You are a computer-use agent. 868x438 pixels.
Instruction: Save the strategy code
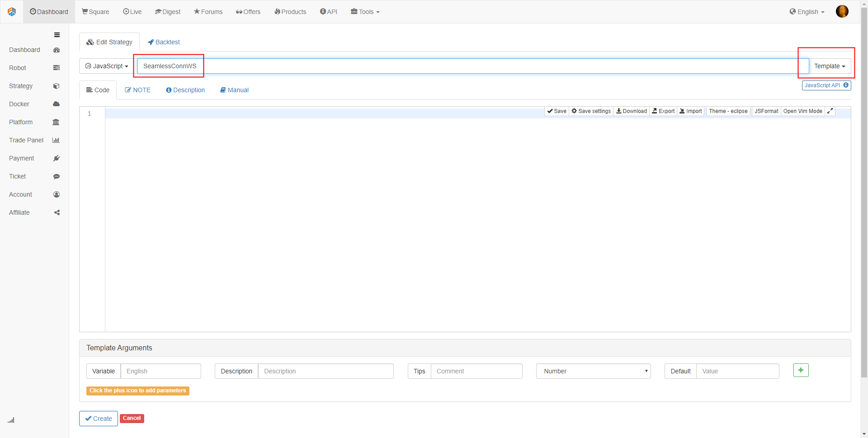[557, 111]
